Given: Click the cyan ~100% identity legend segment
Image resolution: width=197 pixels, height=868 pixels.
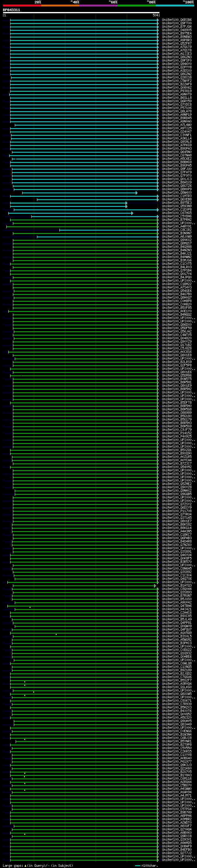Looking at the screenshot, I should 175,6.
